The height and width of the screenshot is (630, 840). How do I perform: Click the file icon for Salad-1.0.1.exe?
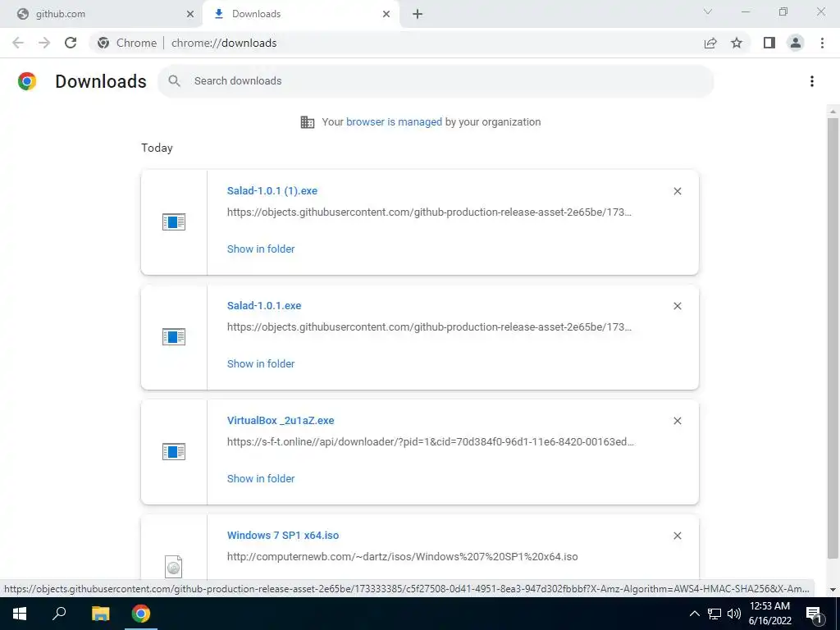174,337
